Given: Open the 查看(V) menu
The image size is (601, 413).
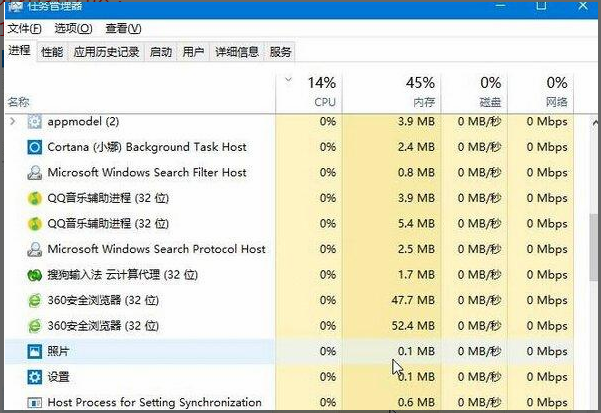Looking at the screenshot, I should pyautogui.click(x=123, y=28).
